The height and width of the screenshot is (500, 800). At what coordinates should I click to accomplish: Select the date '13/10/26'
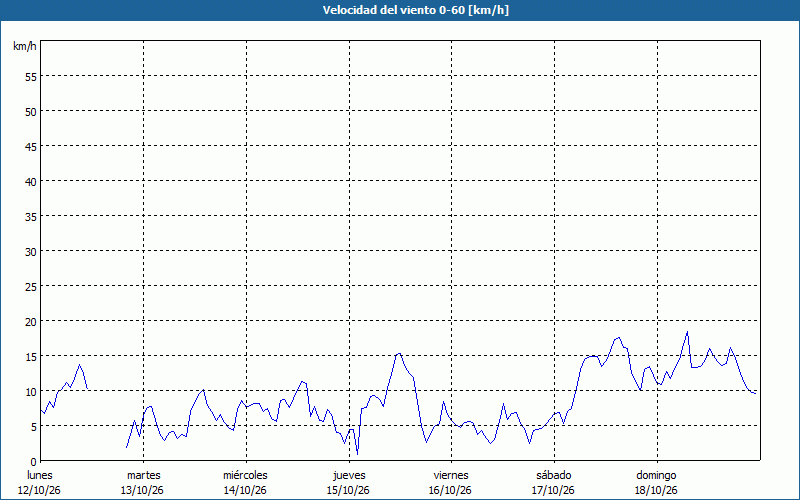(x=142, y=490)
